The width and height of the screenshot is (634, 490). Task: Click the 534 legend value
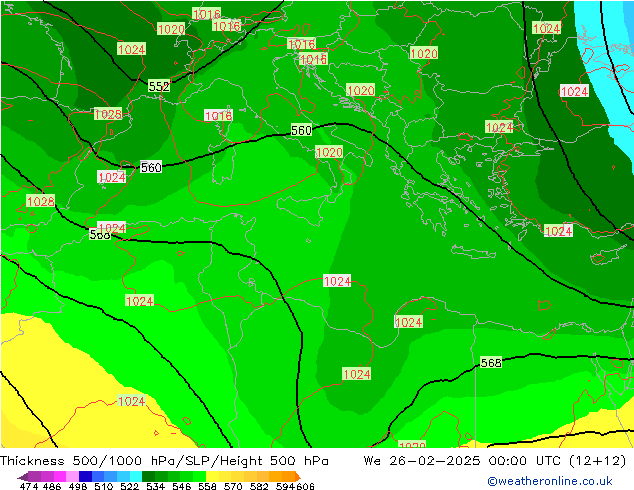coord(156,486)
